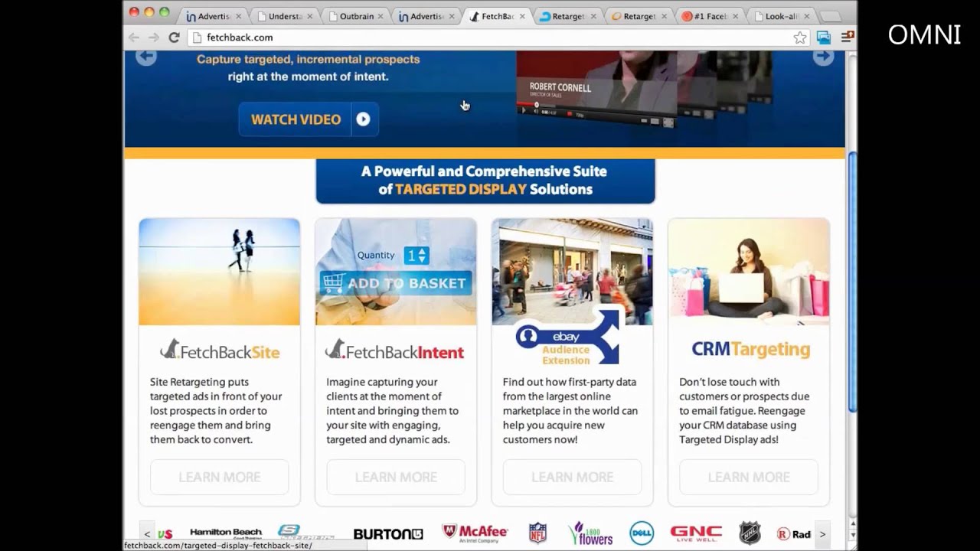This screenshot has width=980, height=551.
Task: Play the Robert Cornell video
Action: click(524, 110)
